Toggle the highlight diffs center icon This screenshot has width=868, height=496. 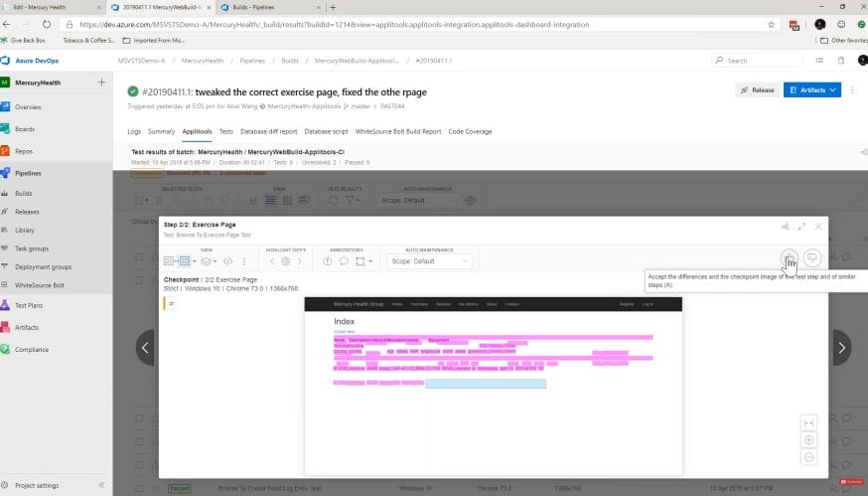286,261
